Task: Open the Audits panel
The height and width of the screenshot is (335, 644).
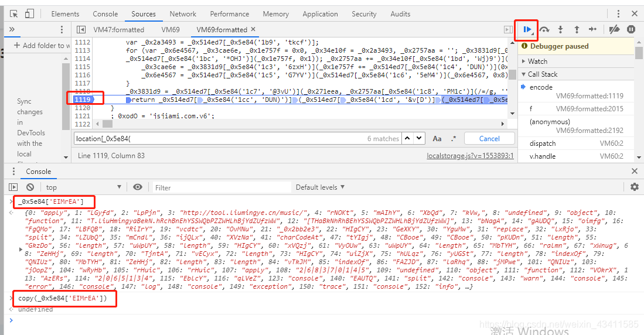Action: 400,14
